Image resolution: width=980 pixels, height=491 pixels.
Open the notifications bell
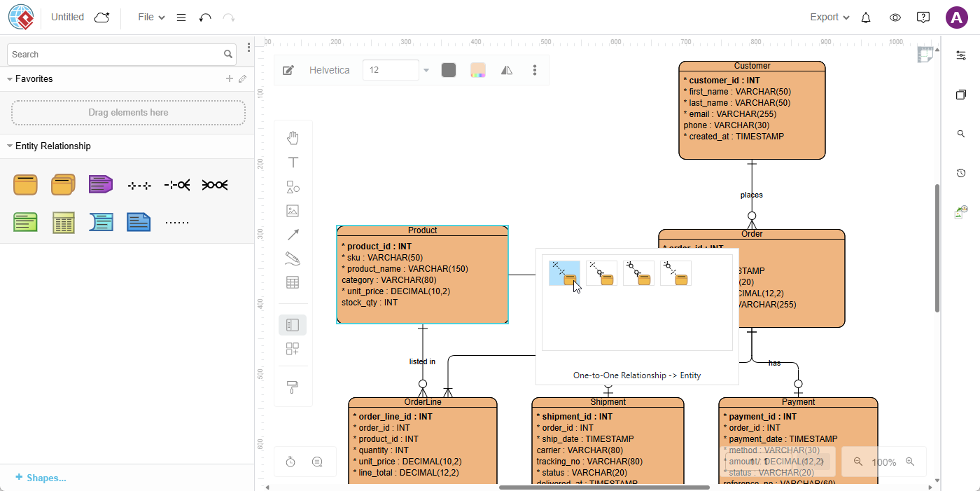pyautogui.click(x=866, y=18)
